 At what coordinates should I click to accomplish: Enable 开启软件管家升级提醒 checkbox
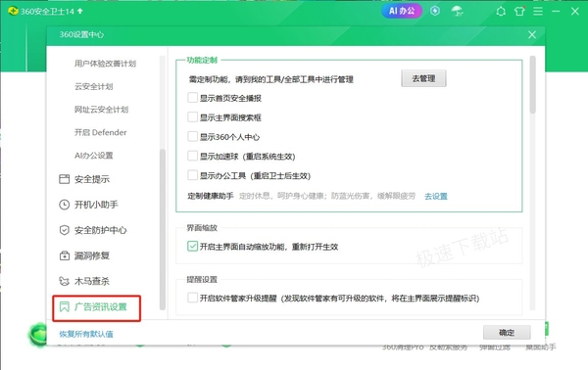coord(192,298)
